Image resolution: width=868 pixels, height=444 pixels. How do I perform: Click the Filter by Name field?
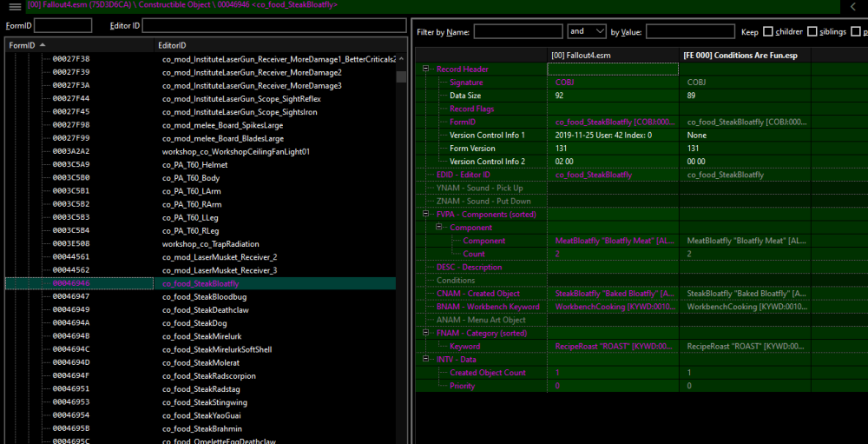pyautogui.click(x=518, y=31)
